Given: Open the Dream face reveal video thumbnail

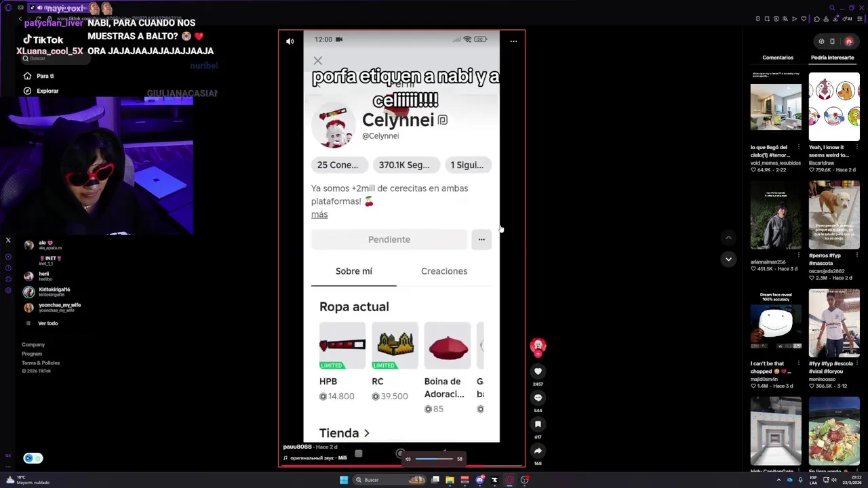Looking at the screenshot, I should tap(776, 323).
